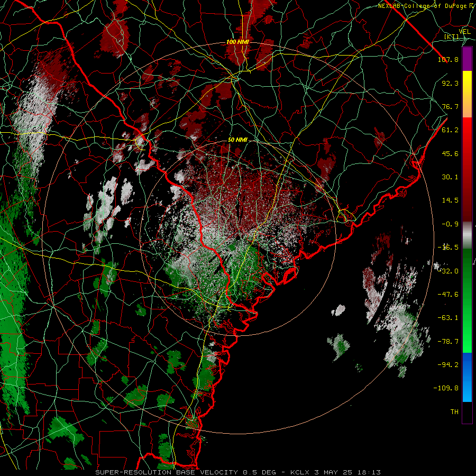The image size is (476, 476).
Task: Pick the blue segment of velocity color bar
Action: click(x=467, y=377)
